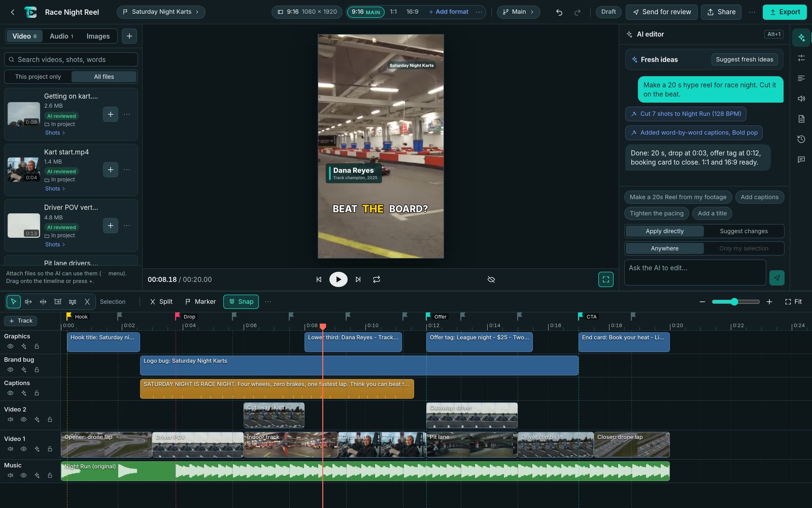Switch to the Images tab
812x508 pixels.
click(x=98, y=36)
